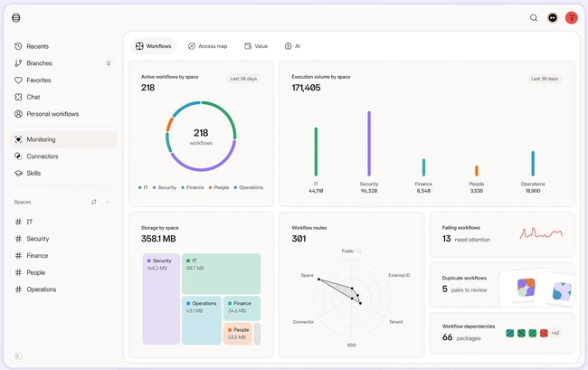This screenshot has height=370, width=588.
Task: Click the Spaces sort arrows icon
Action: (94, 202)
